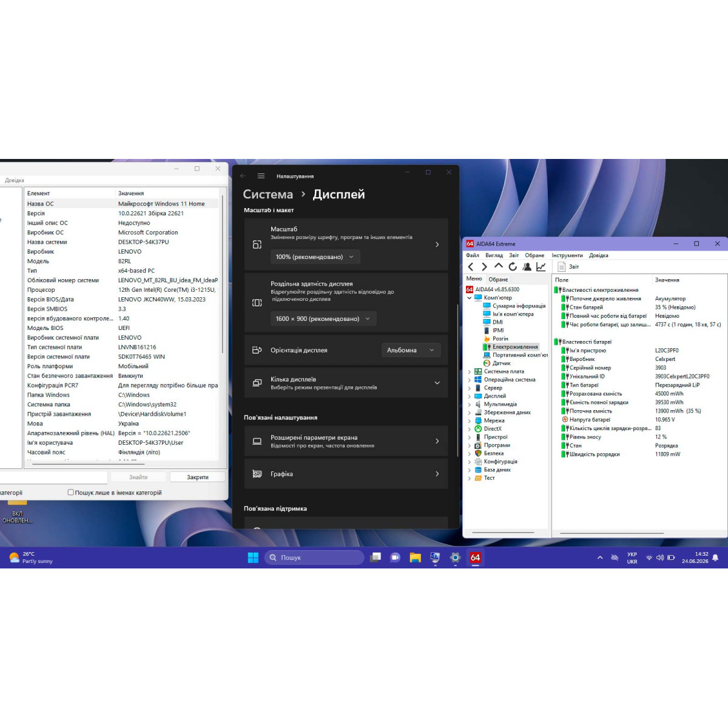Screen dimensions: 728x728
Task: Select Електроживлення in the tree
Action: [511, 347]
